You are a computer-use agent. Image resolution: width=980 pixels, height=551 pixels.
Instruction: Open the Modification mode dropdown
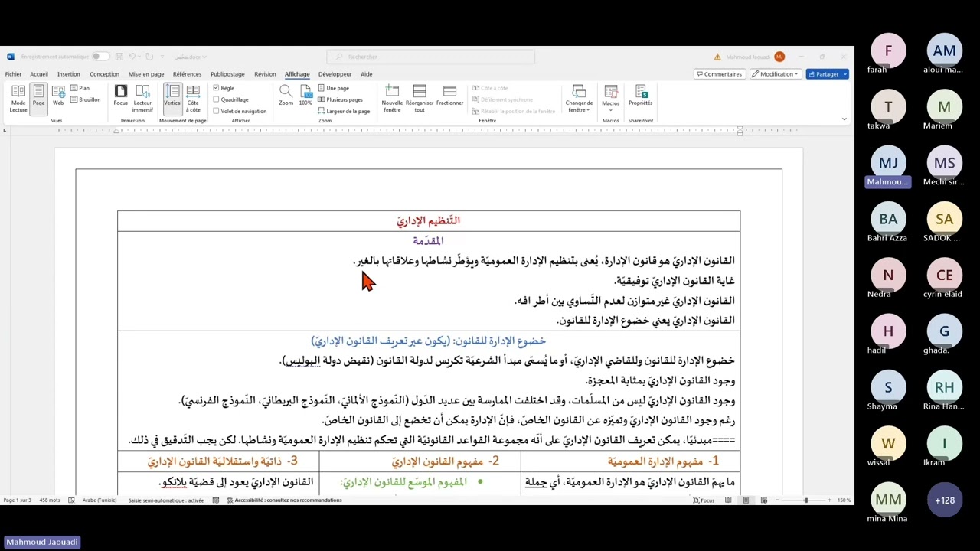pyautogui.click(x=775, y=74)
